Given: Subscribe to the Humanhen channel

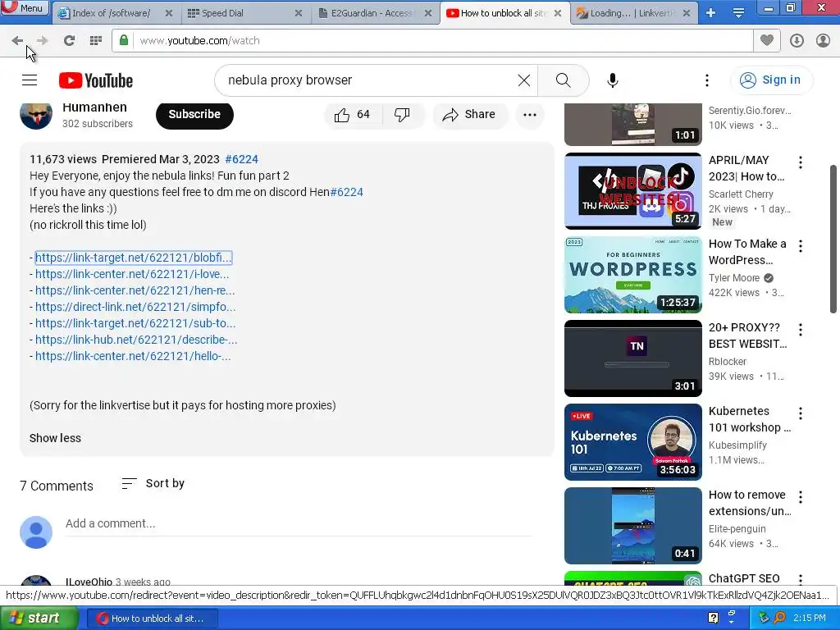Looking at the screenshot, I should click(194, 114).
